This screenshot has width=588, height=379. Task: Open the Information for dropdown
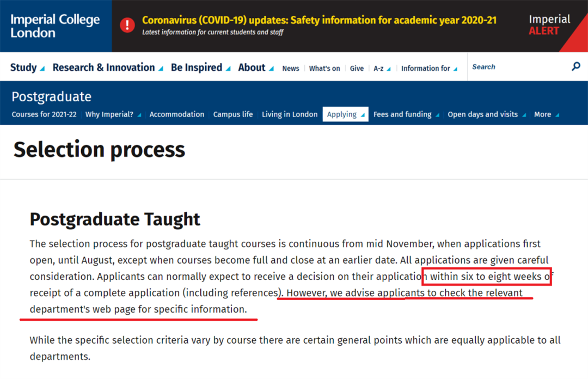coord(429,69)
